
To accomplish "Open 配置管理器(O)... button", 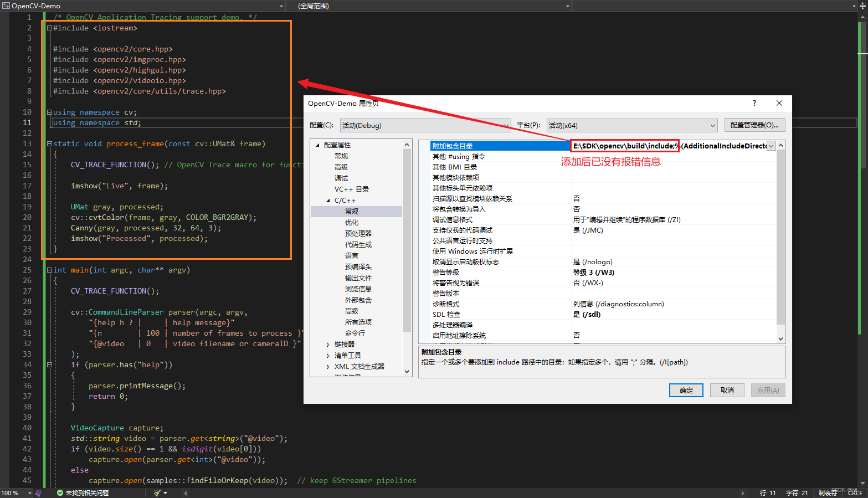I will 754,125.
